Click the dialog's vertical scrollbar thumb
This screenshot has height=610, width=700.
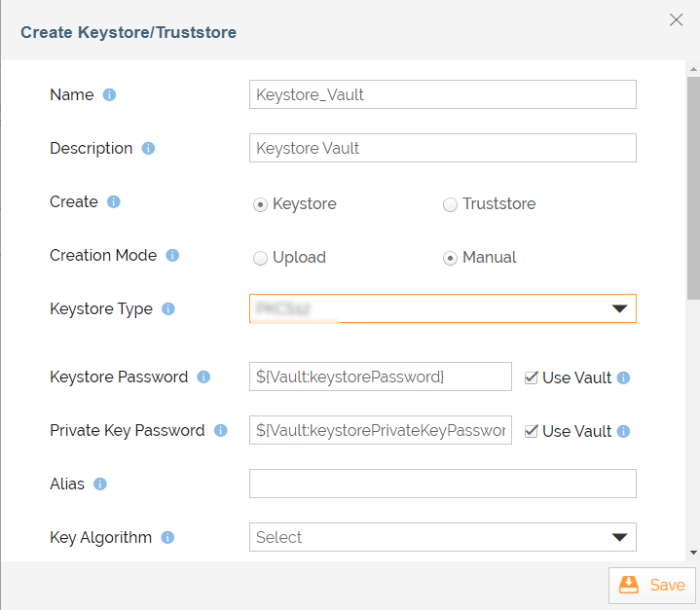[x=693, y=185]
